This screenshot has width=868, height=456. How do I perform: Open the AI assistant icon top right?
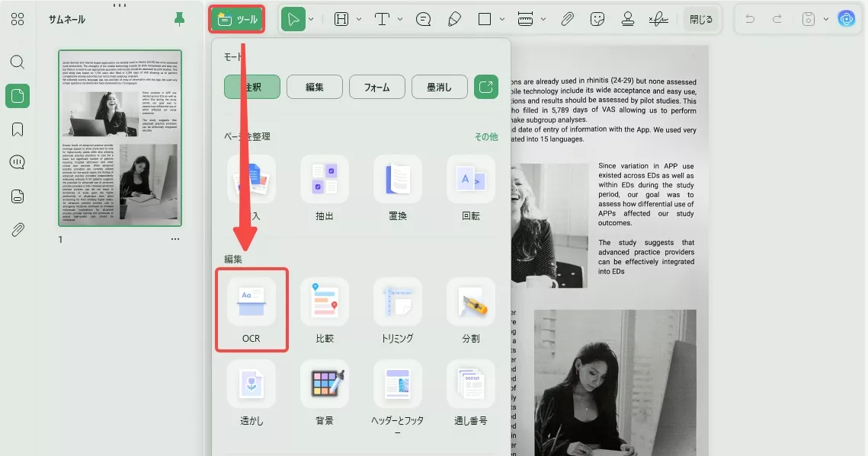pos(844,18)
